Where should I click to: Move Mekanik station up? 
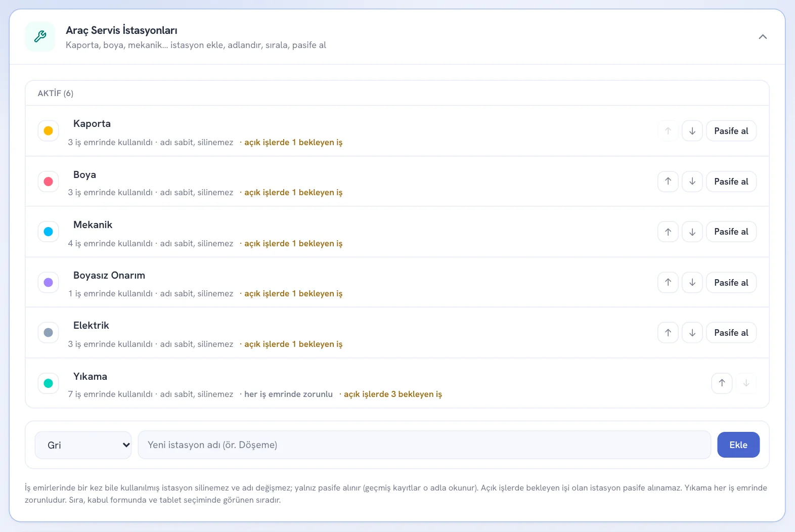click(x=668, y=232)
